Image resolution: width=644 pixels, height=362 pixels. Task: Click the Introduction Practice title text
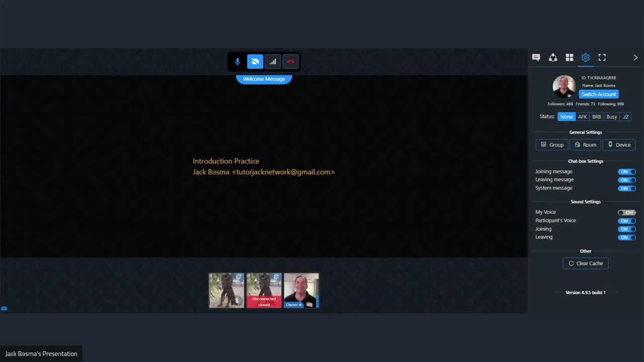226,161
